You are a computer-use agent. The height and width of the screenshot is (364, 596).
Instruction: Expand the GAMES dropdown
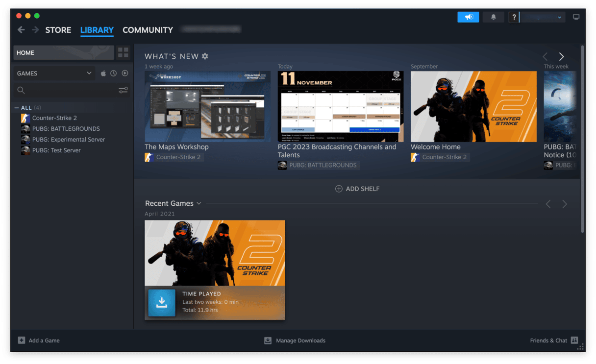click(89, 73)
